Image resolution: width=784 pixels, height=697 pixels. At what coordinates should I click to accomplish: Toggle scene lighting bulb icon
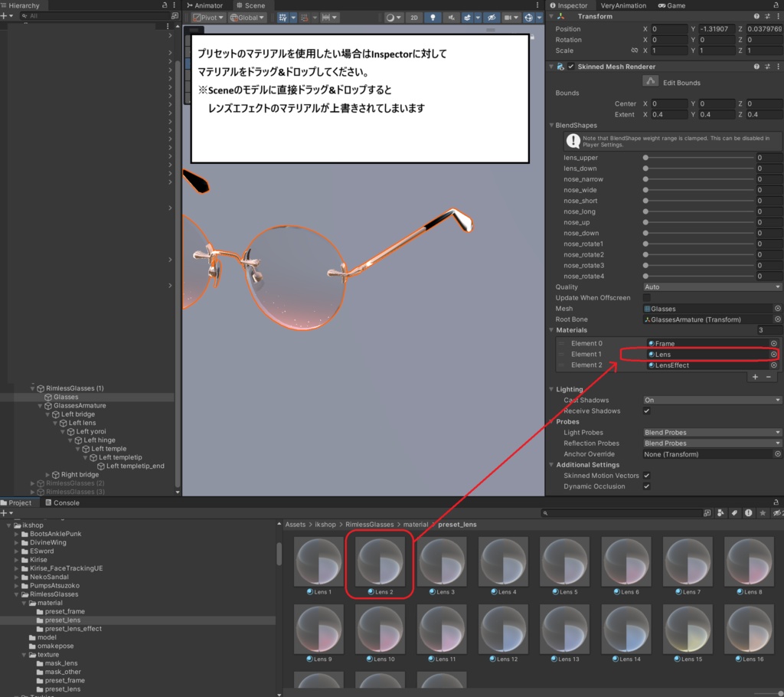433,18
